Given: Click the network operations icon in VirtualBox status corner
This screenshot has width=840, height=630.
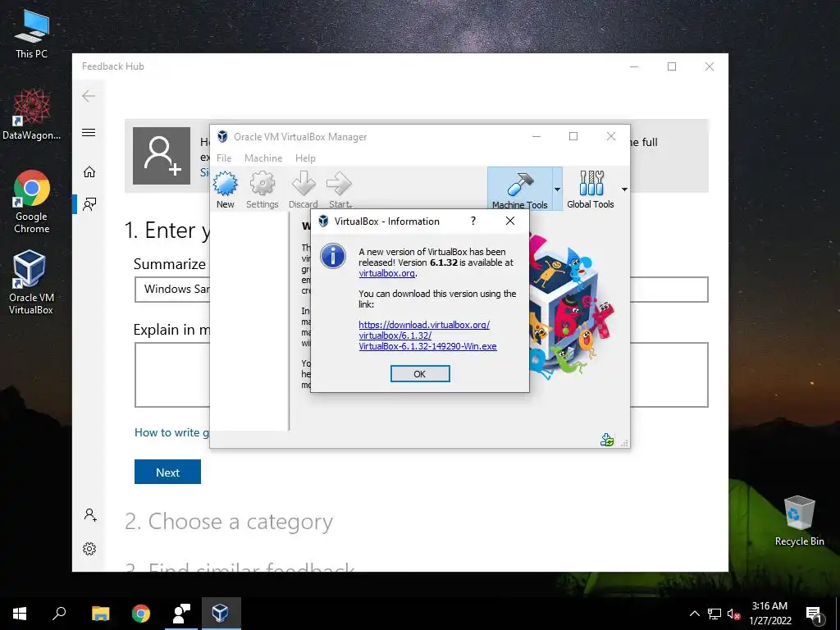Looking at the screenshot, I should pyautogui.click(x=607, y=440).
